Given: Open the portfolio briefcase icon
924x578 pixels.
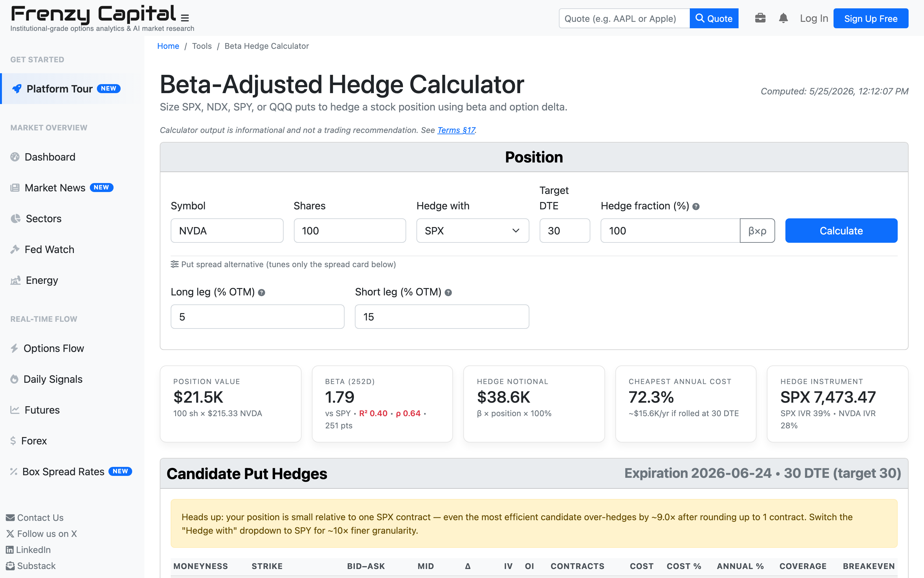Looking at the screenshot, I should pyautogui.click(x=760, y=18).
